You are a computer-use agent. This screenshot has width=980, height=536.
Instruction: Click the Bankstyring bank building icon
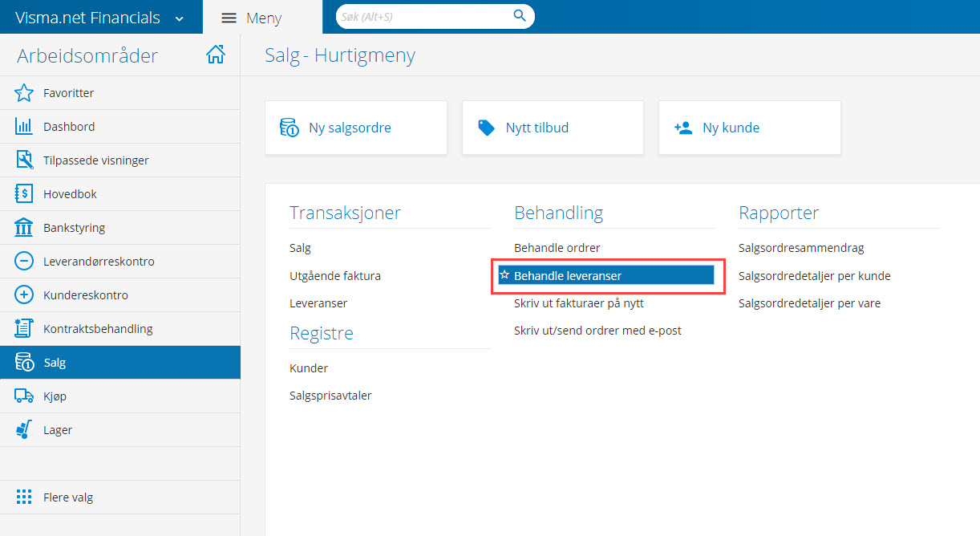click(x=24, y=228)
